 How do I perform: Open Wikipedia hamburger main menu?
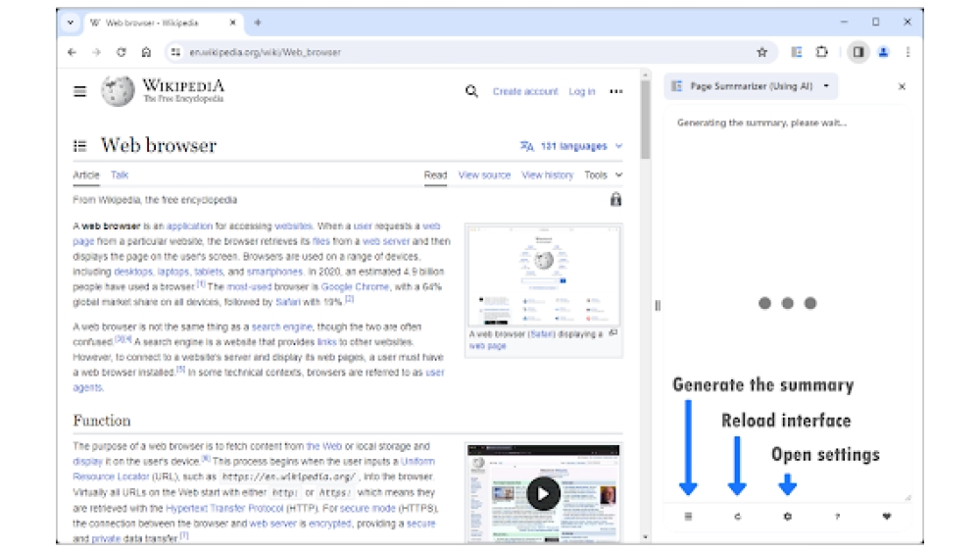pyautogui.click(x=80, y=92)
